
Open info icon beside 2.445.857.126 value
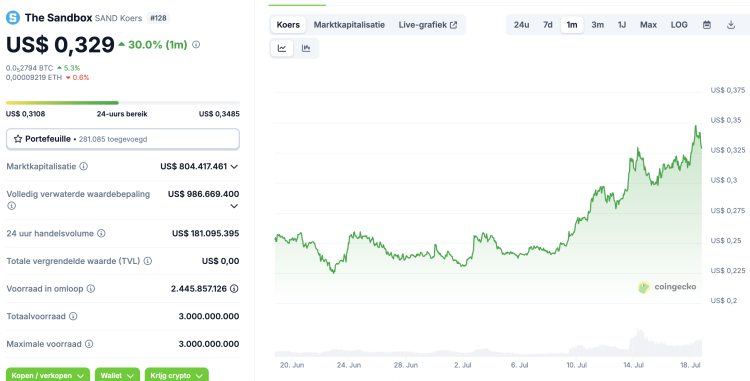coord(234,289)
